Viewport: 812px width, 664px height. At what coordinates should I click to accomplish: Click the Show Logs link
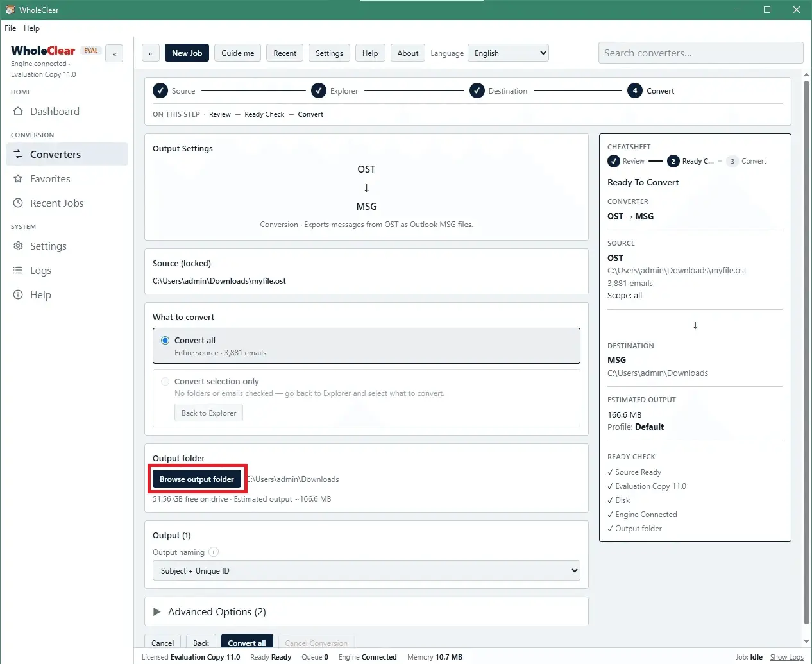point(786,657)
